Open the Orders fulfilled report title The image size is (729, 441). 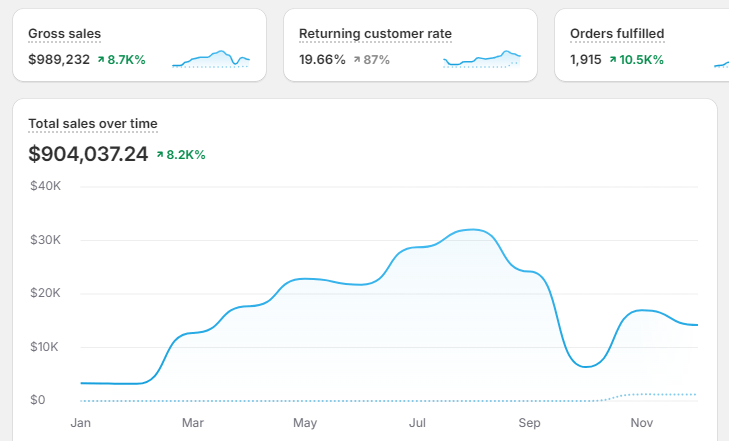click(x=617, y=34)
